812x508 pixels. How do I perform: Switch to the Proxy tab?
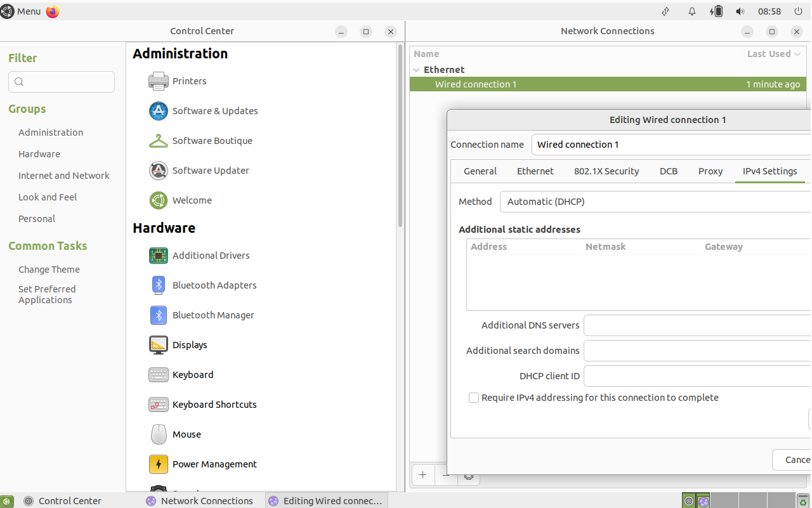[x=710, y=171]
